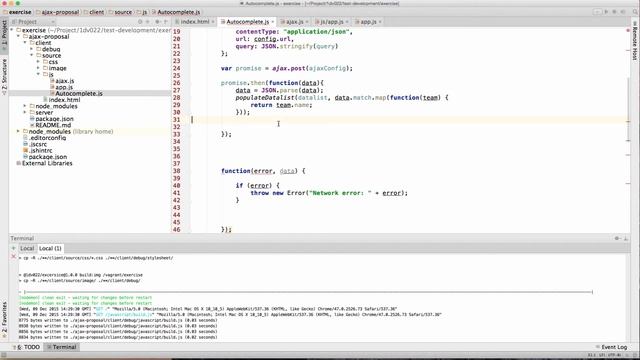This screenshot has width=640, height=360.
Task: Click the /javascript/build.js link in terminal output
Action: 129,315
